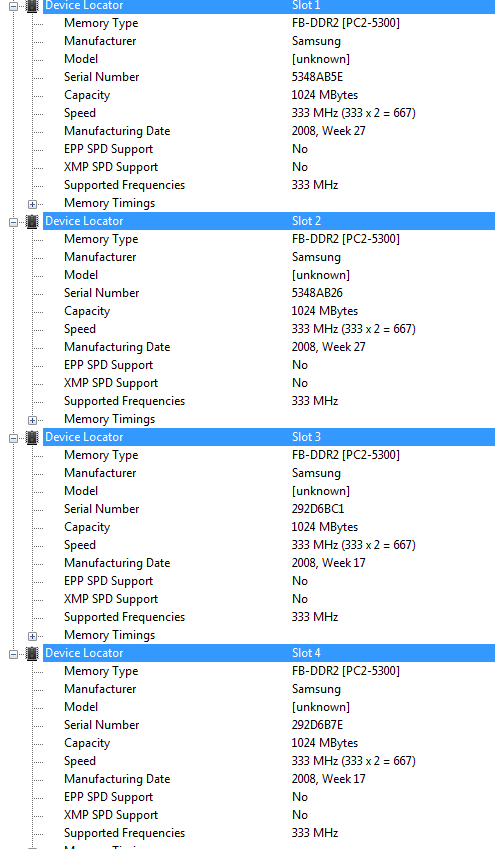Expand Memory Timings under Slot 2
This screenshot has width=495, height=849.
tap(32, 420)
